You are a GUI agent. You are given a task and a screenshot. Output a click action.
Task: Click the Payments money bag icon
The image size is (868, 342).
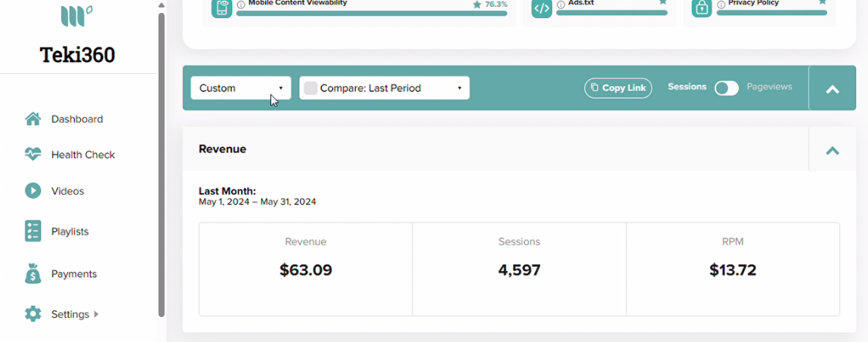click(33, 274)
